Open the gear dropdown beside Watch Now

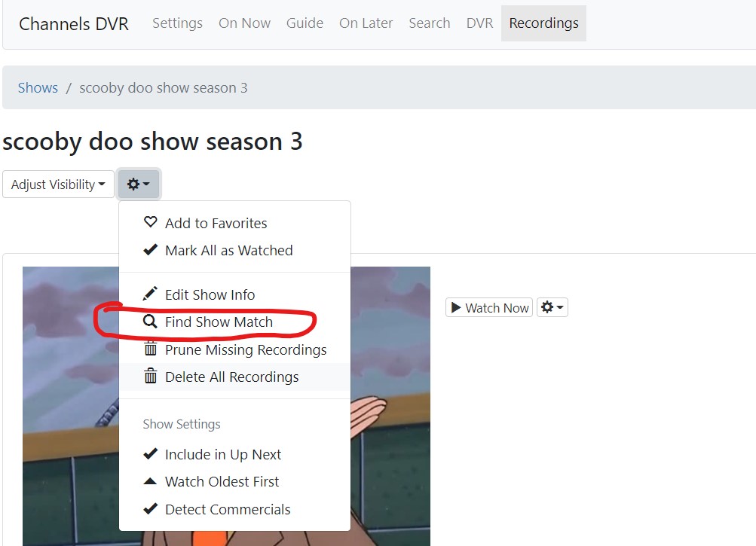552,307
